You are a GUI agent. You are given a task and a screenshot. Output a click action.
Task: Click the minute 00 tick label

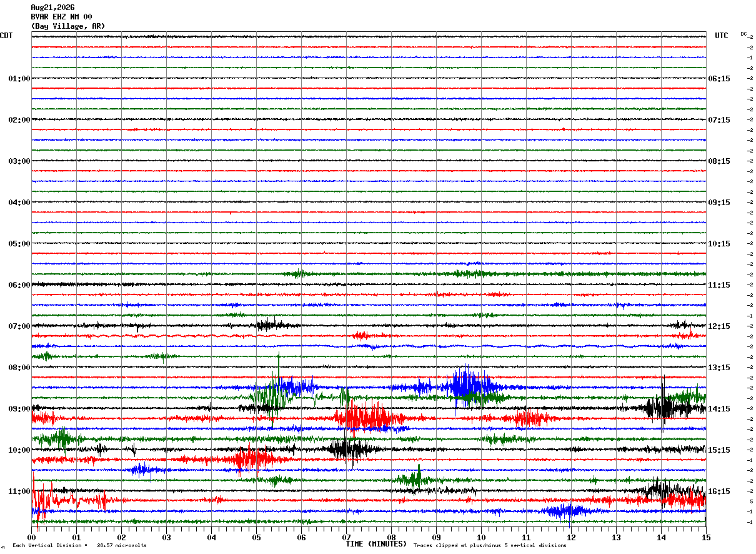[31, 537]
